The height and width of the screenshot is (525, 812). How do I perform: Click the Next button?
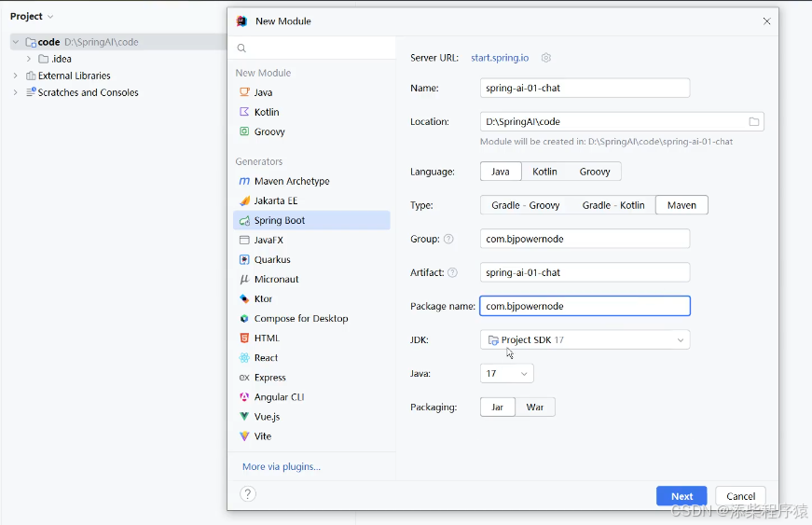[x=681, y=496]
